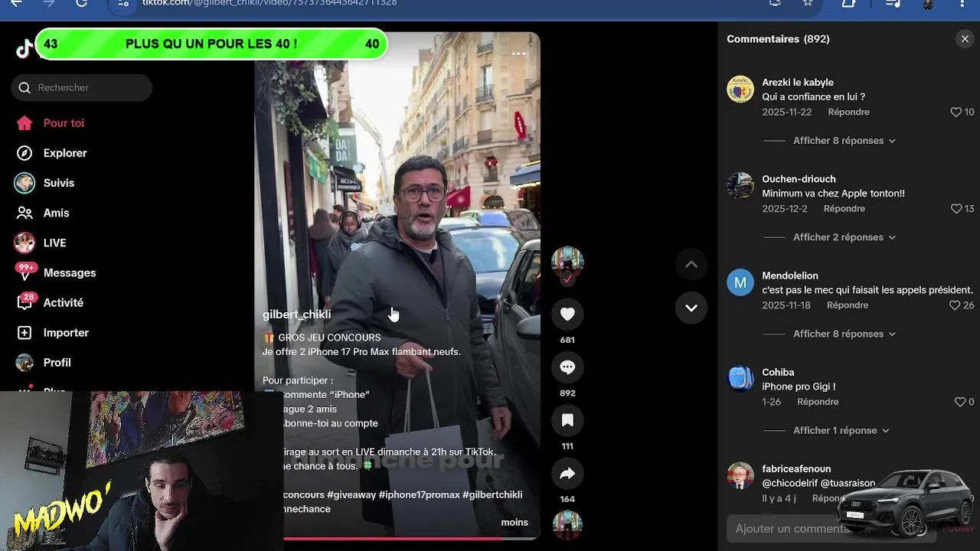980x551 pixels.
Task: Open Profil in the sidebar
Action: [57, 362]
